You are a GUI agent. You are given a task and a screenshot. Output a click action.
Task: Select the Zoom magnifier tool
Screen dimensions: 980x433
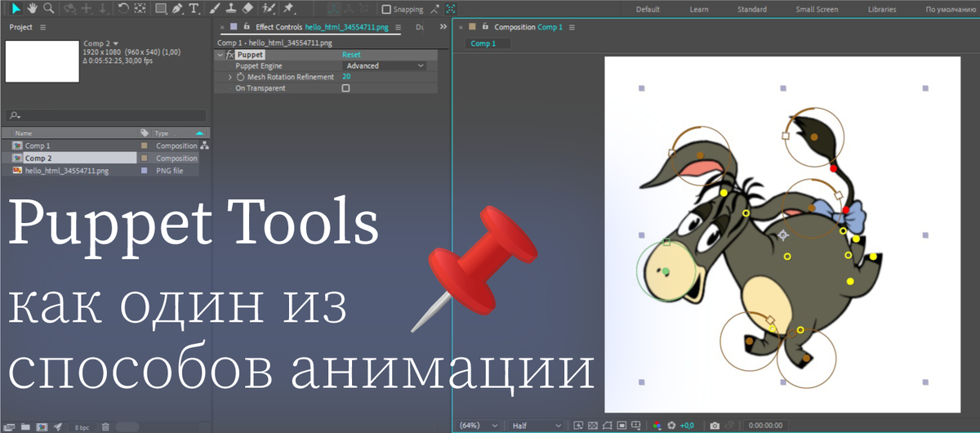point(49,9)
